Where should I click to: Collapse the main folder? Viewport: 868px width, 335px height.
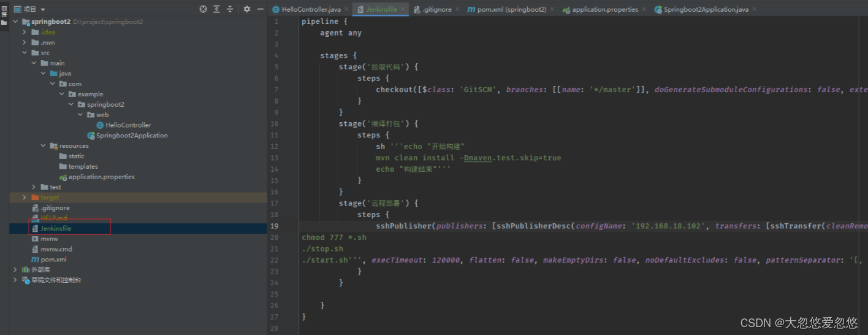[34, 63]
